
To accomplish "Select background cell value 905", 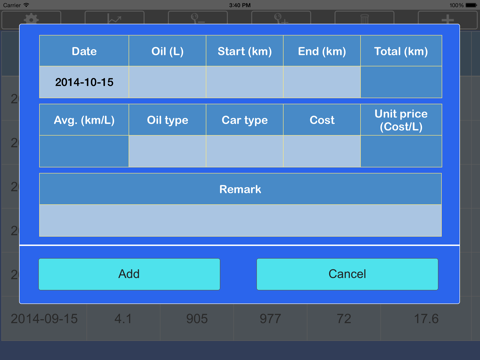I will pyautogui.click(x=197, y=319).
